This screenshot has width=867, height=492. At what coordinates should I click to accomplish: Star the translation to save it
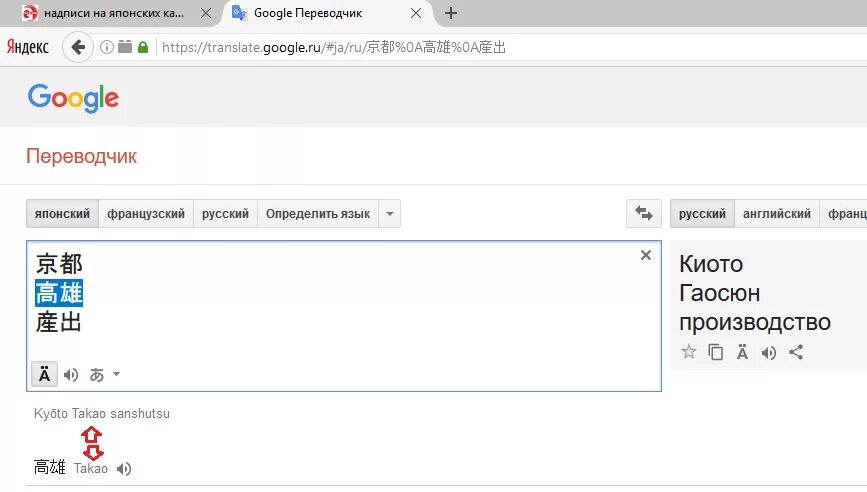pyautogui.click(x=688, y=352)
